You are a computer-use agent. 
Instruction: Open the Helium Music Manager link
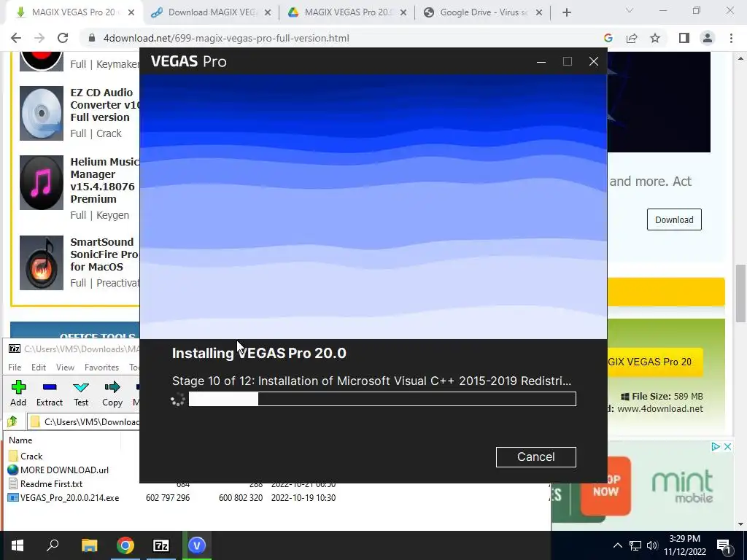105,181
